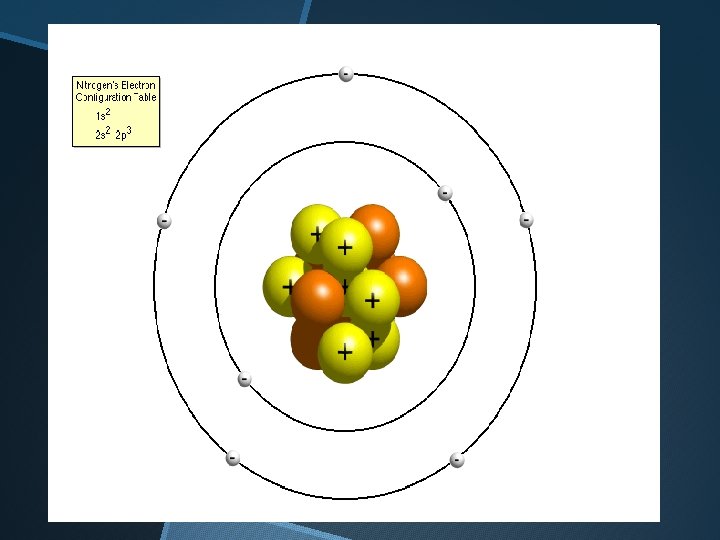Select inner shell electron at upper right

tap(444, 193)
